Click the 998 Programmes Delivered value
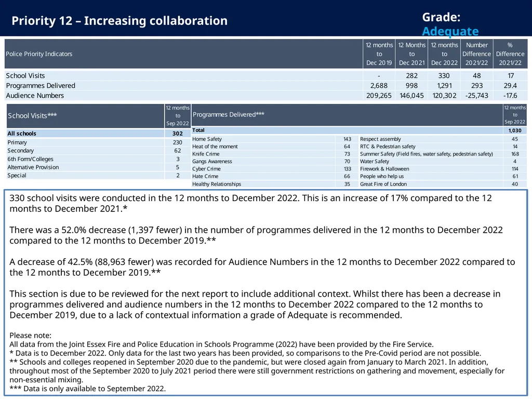This screenshot has width=532, height=399. (x=411, y=86)
